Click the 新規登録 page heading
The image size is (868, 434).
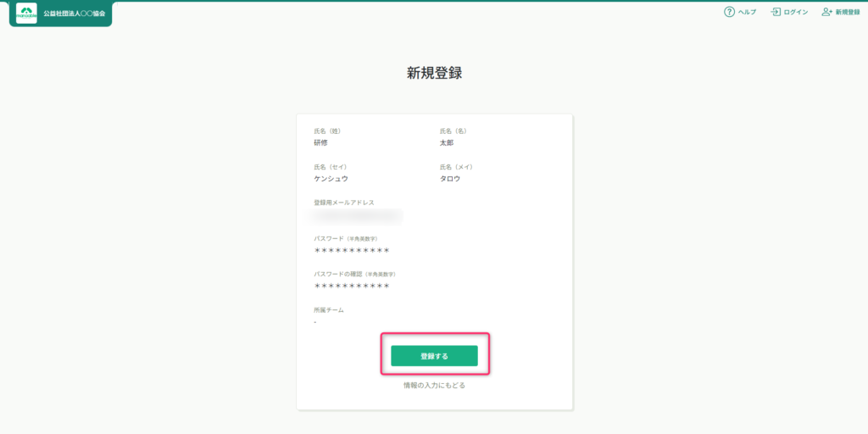pyautogui.click(x=434, y=73)
